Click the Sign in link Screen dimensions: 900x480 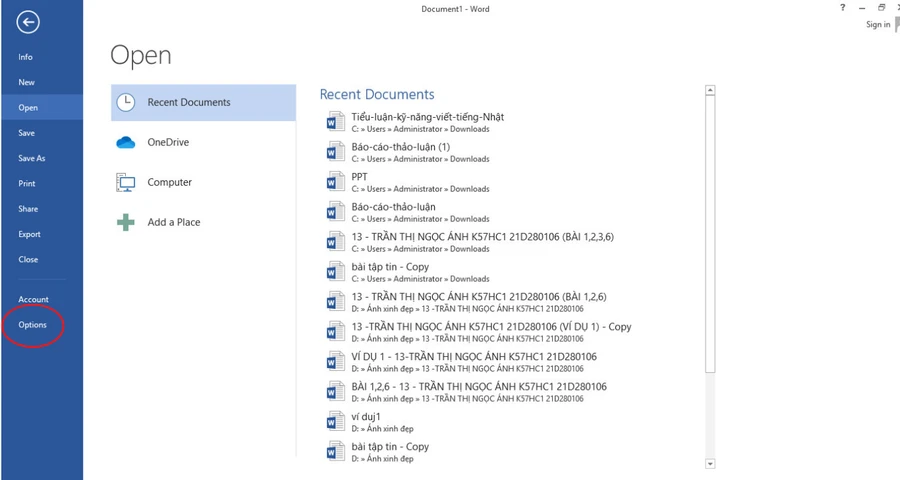pos(878,24)
